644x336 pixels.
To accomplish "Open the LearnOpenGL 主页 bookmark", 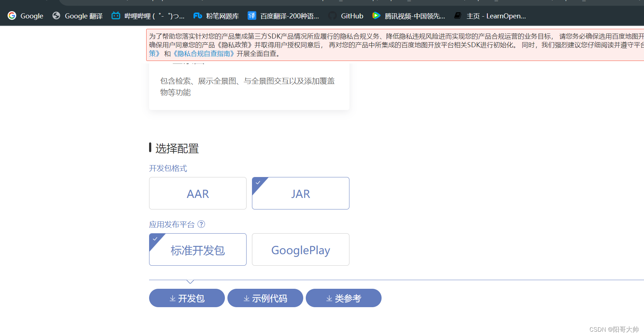I will click(490, 16).
